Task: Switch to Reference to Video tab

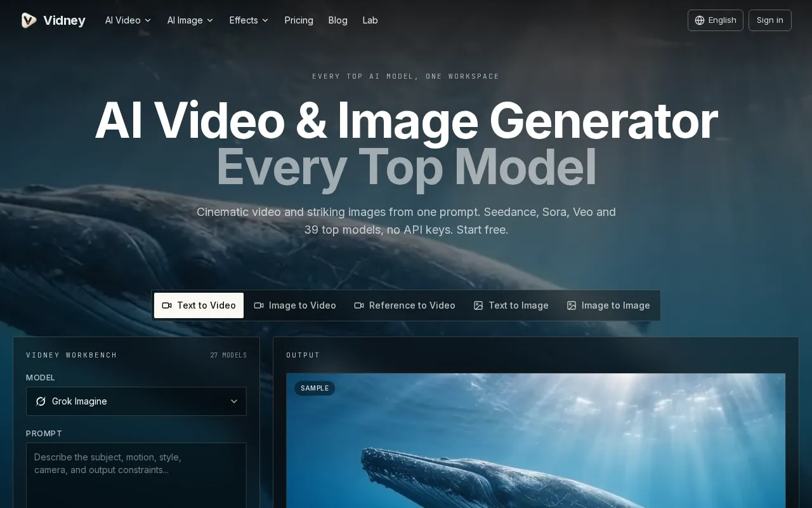Action: tap(405, 305)
